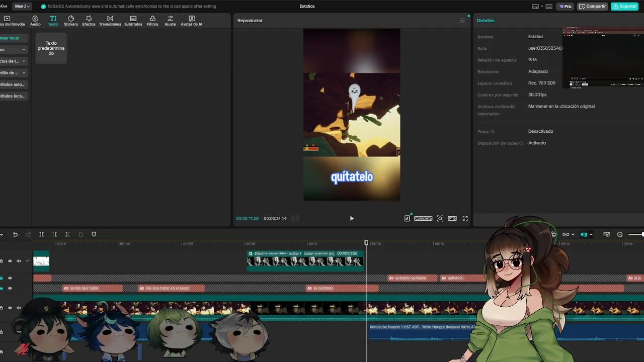This screenshot has height=362, width=644.
Task: Open local subtitles option in sidebar
Action: (13, 96)
